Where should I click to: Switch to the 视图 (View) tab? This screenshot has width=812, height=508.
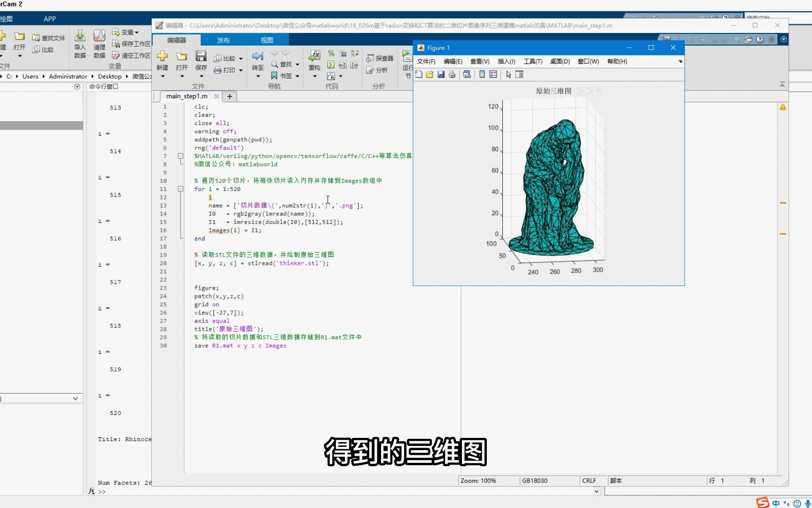[267, 40]
